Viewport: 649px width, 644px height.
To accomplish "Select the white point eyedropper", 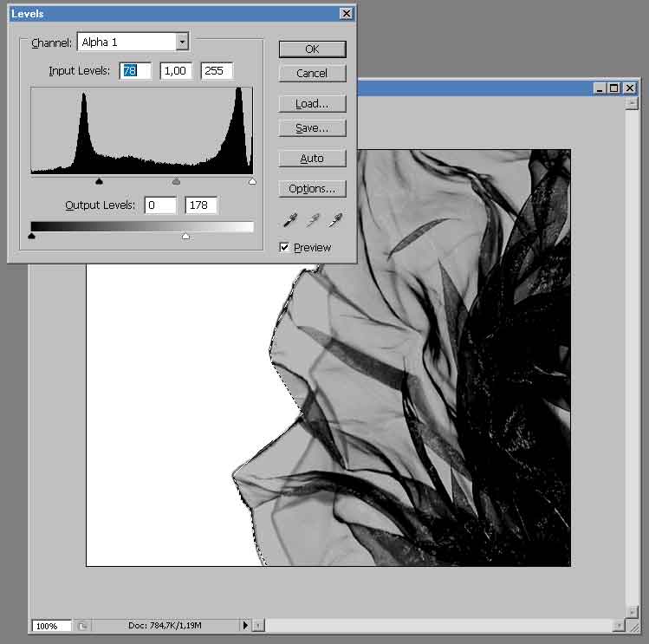I will 335,220.
